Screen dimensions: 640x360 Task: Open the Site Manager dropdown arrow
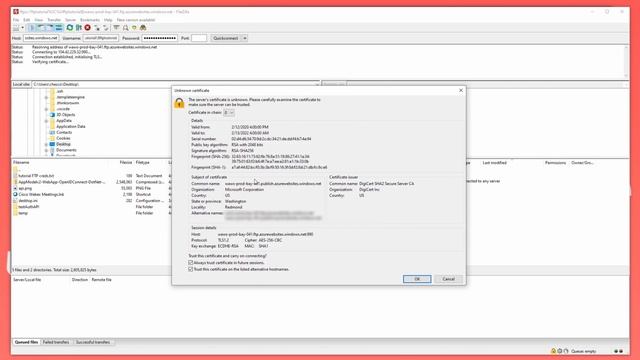coord(22,28)
